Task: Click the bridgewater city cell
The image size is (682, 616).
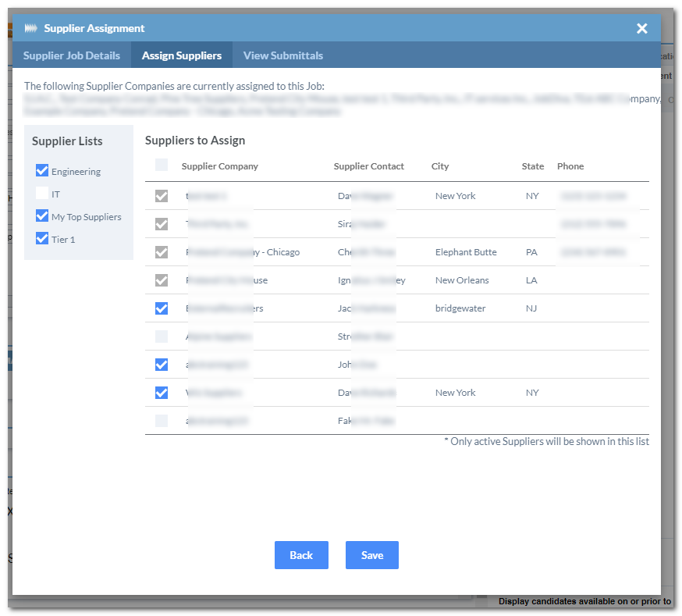Action: click(x=460, y=308)
